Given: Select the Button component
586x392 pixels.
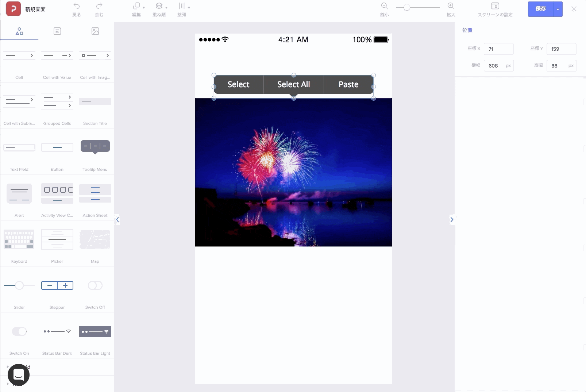Looking at the screenshot, I should [x=57, y=152].
